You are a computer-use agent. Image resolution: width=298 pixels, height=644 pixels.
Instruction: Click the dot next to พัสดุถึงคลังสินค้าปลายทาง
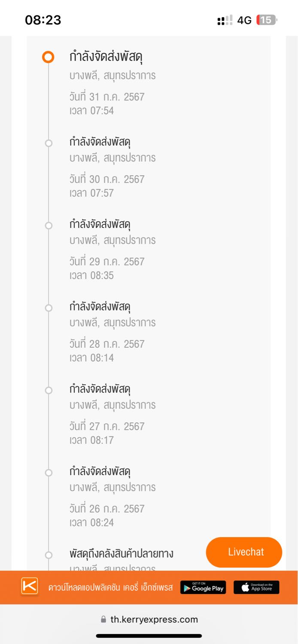point(49,555)
